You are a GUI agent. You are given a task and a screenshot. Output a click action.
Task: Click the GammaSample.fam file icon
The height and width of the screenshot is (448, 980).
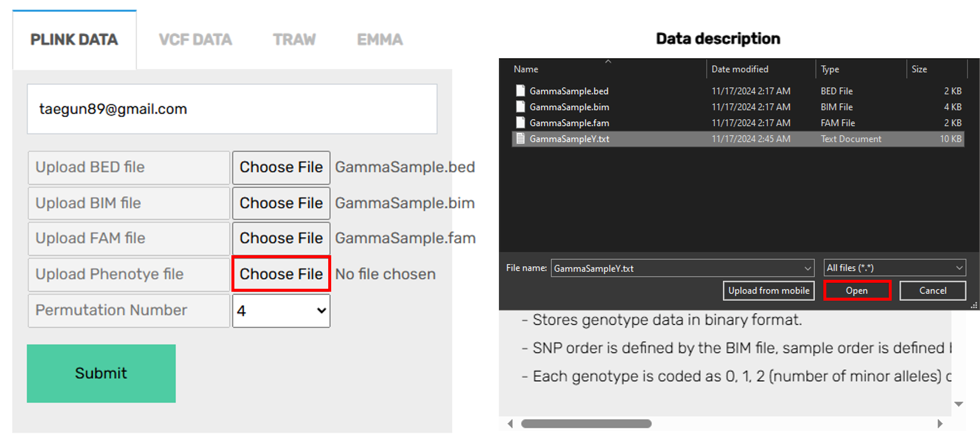point(520,123)
